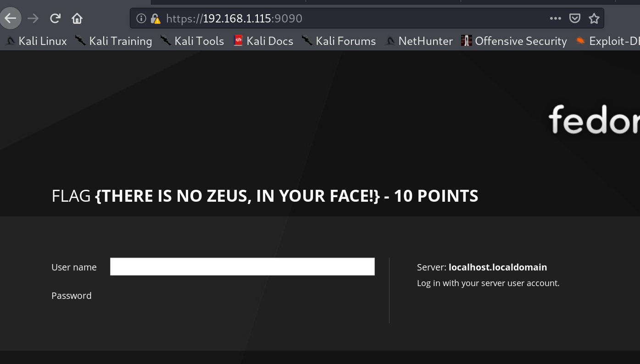Reload the current page
640x364 pixels.
(55, 18)
